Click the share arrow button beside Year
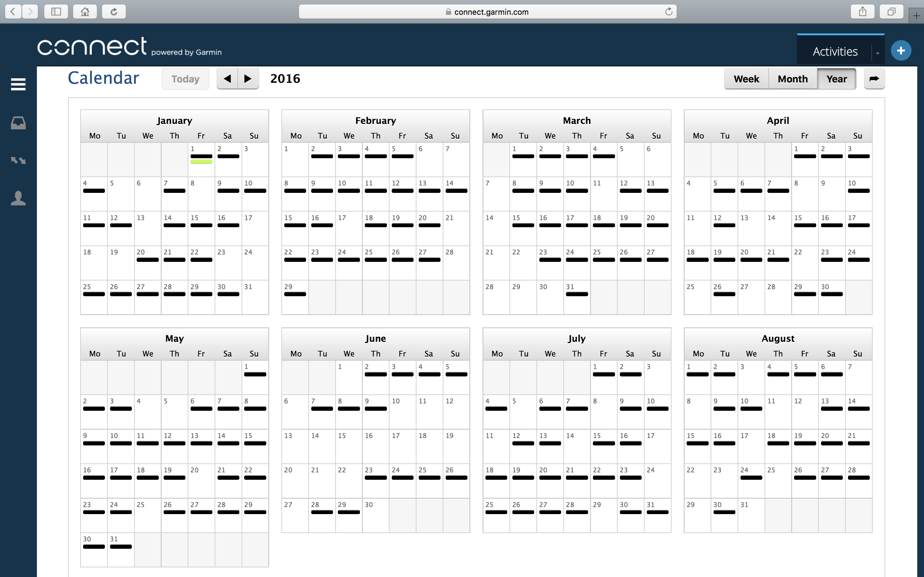The image size is (924, 577). click(x=874, y=79)
